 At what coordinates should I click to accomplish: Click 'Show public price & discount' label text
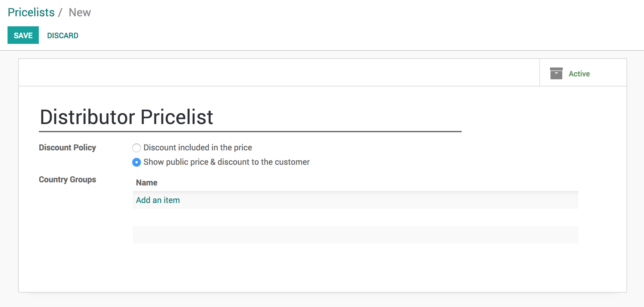click(x=226, y=162)
